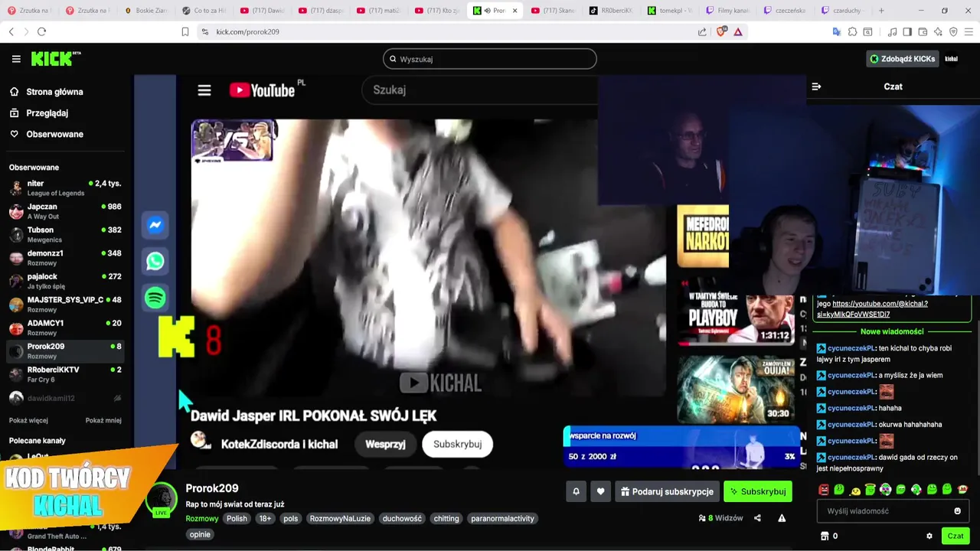The height and width of the screenshot is (551, 980).
Task: Click the chitting tag
Action: pos(446,518)
